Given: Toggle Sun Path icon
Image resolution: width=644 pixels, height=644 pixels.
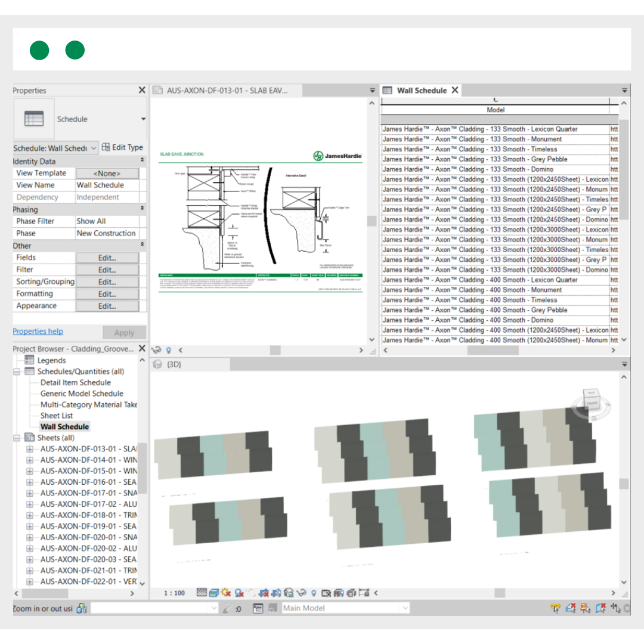Looking at the screenshot, I should pyautogui.click(x=226, y=593).
